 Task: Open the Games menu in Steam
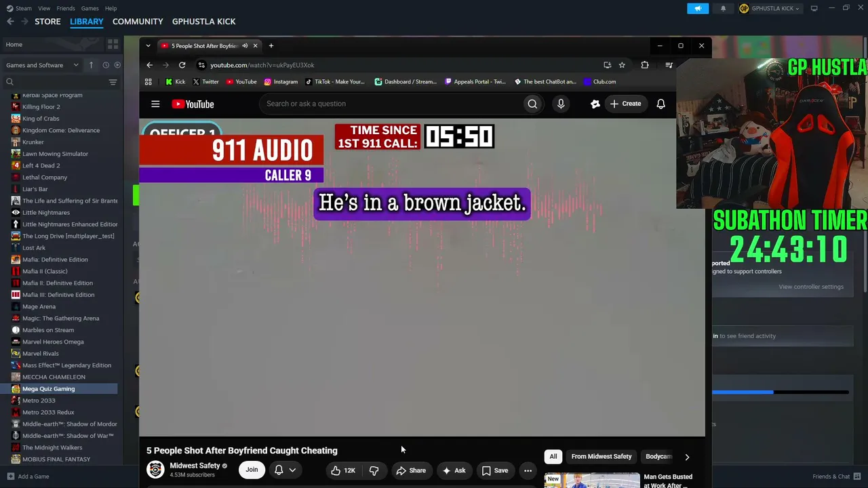tap(90, 8)
